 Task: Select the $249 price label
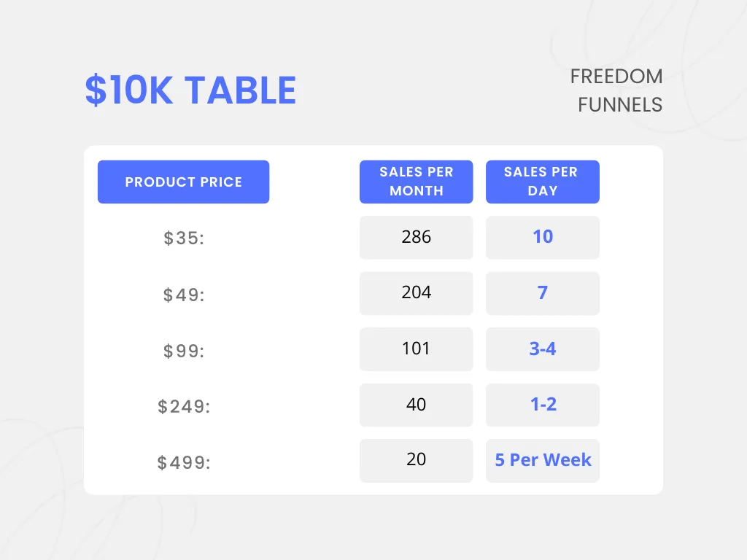[184, 406]
